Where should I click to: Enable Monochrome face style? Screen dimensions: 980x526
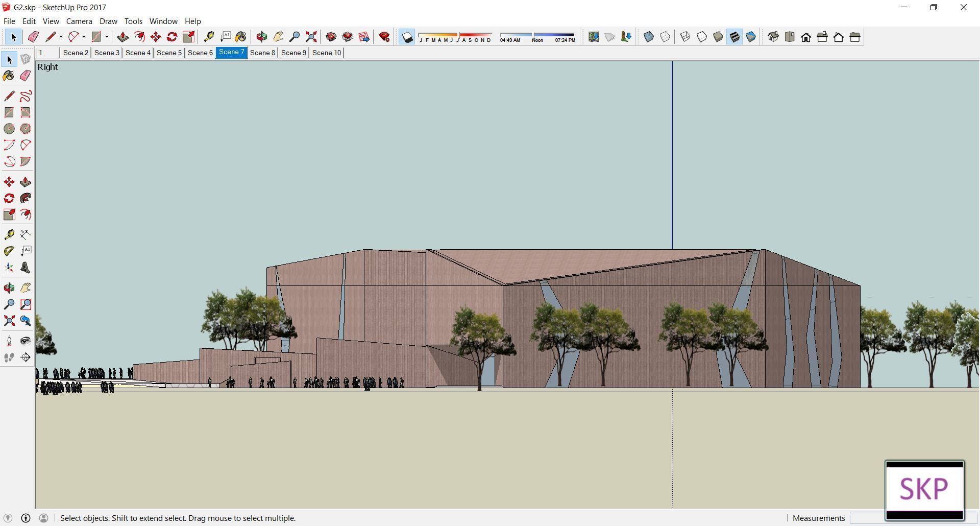(751, 37)
